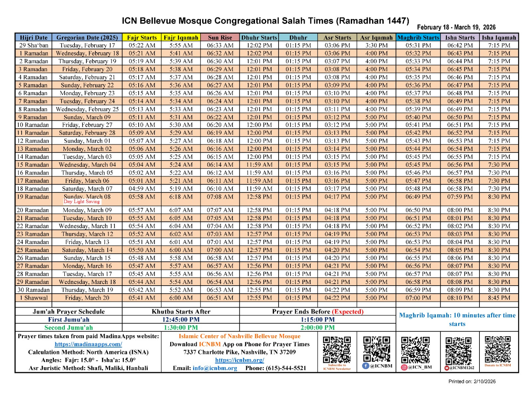Click the Donate to ICNBM QR code

coord(497,349)
